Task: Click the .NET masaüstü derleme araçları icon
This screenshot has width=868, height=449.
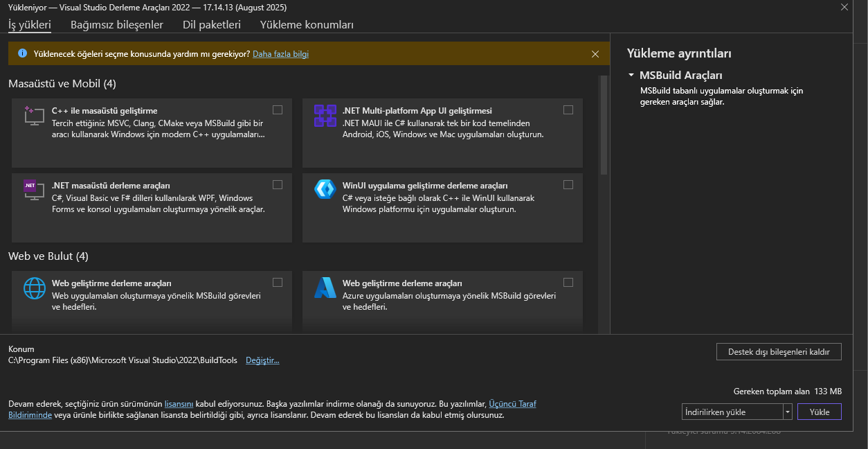Action: 34,191
